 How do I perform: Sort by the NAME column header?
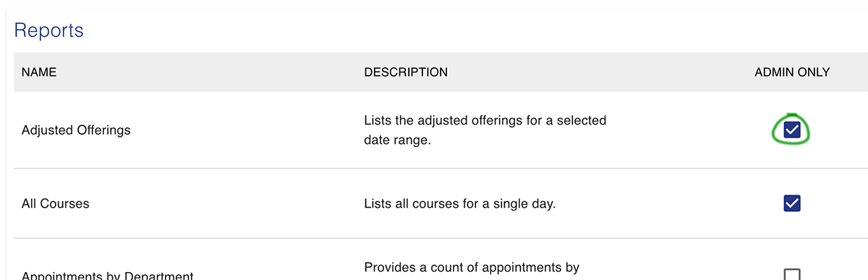click(39, 72)
